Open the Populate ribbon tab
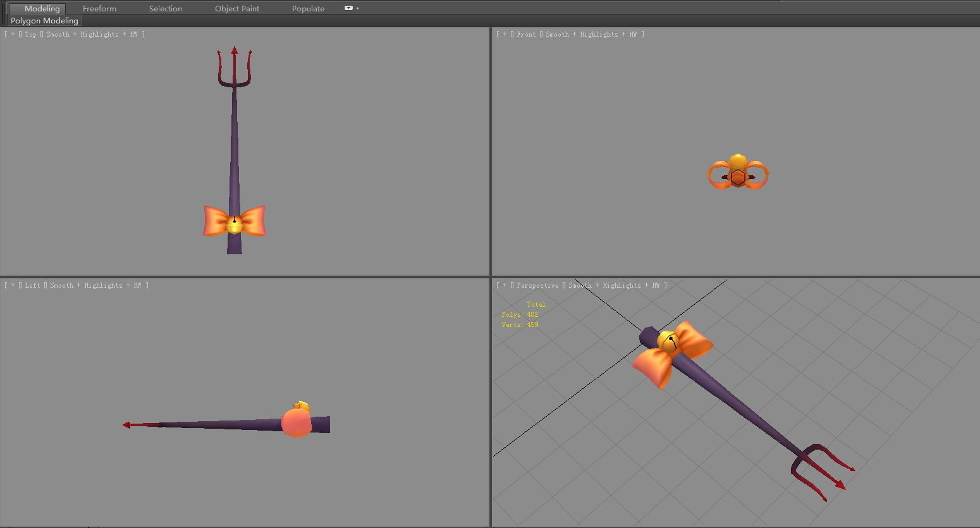 click(x=308, y=8)
